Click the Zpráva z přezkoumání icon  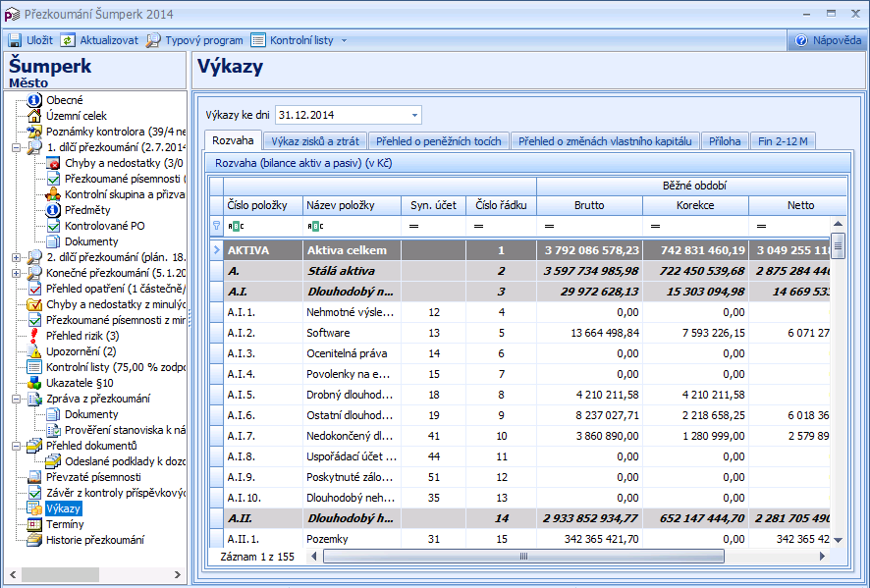point(34,399)
